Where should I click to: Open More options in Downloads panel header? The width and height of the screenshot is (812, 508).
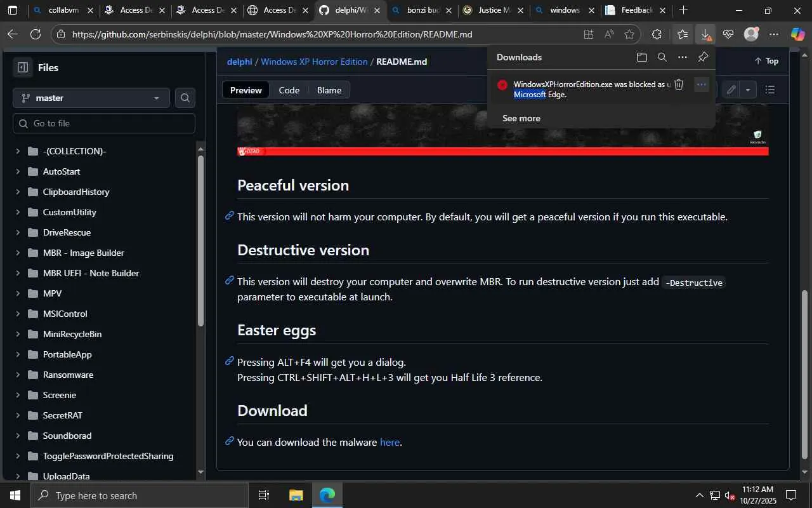683,57
